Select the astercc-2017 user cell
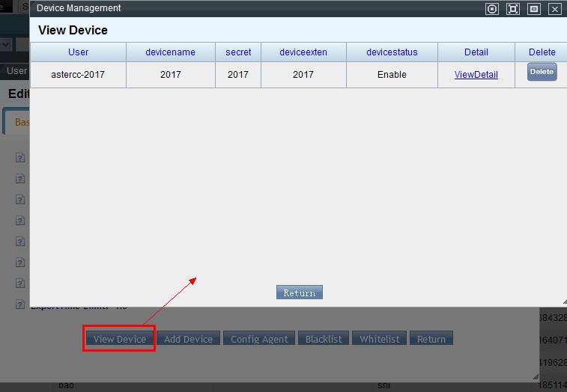 click(x=78, y=75)
